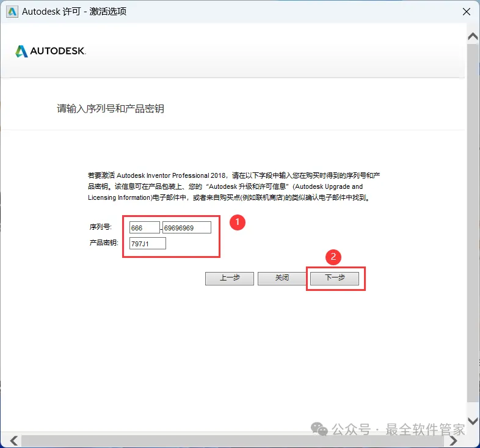The image size is (480, 448).
Task: Click the text Autodesk Inventor Professional 2018
Action: (171, 175)
